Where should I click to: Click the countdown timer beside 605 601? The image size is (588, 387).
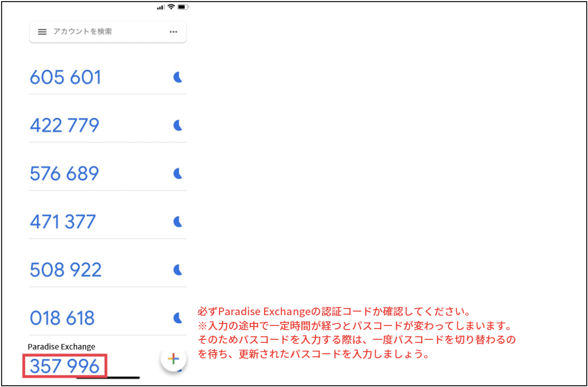178,77
